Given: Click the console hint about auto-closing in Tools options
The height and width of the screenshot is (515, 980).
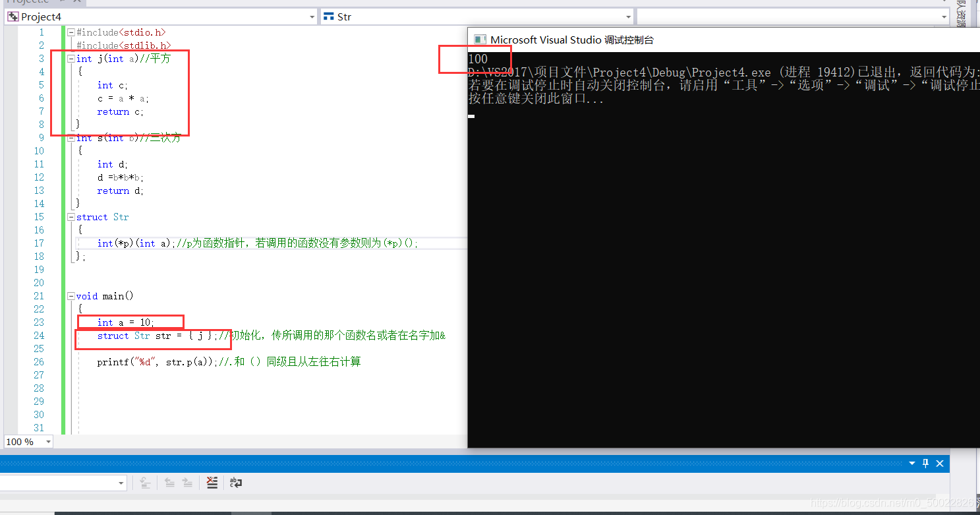Looking at the screenshot, I should pyautogui.click(x=724, y=86).
